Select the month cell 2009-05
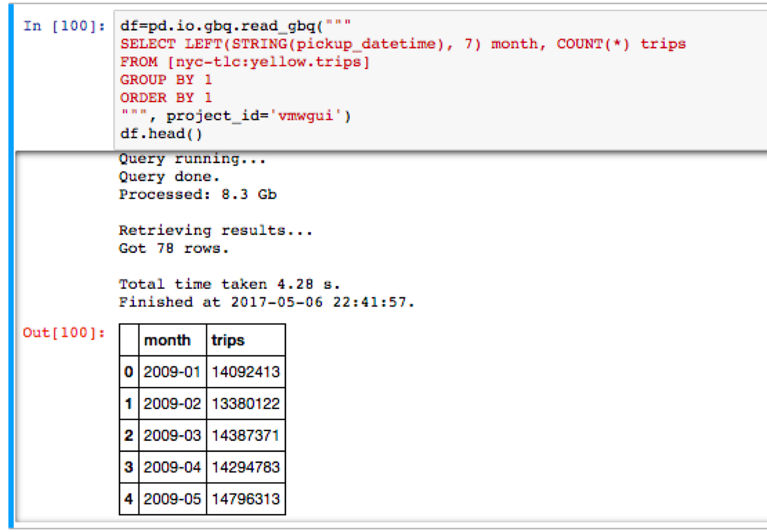The height and width of the screenshot is (532, 767). click(x=173, y=499)
